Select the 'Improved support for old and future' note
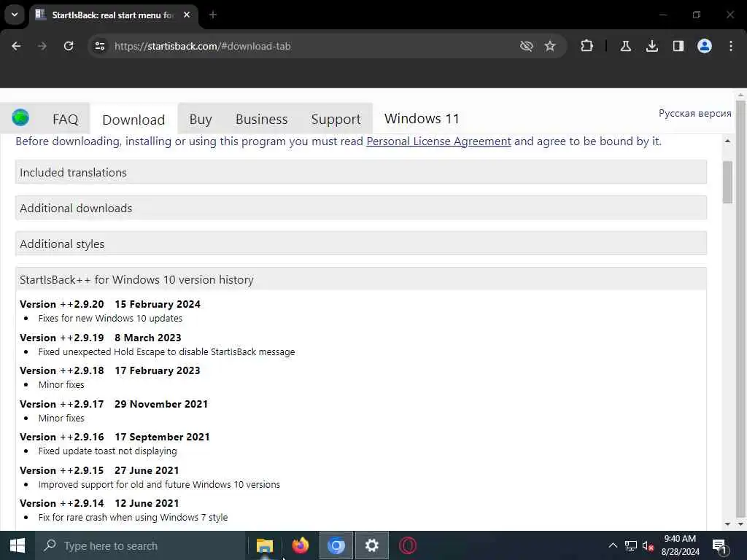Screen dimensions: 747x560 tap(159, 484)
